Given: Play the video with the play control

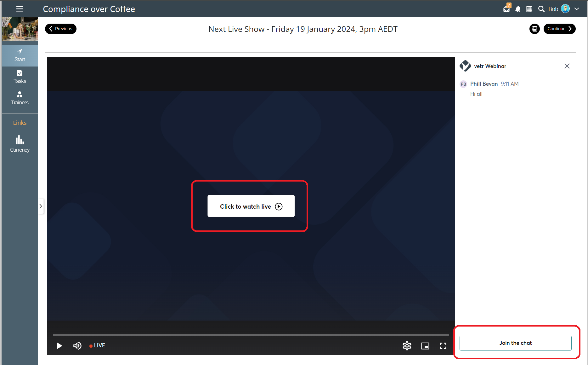Looking at the screenshot, I should (x=59, y=346).
